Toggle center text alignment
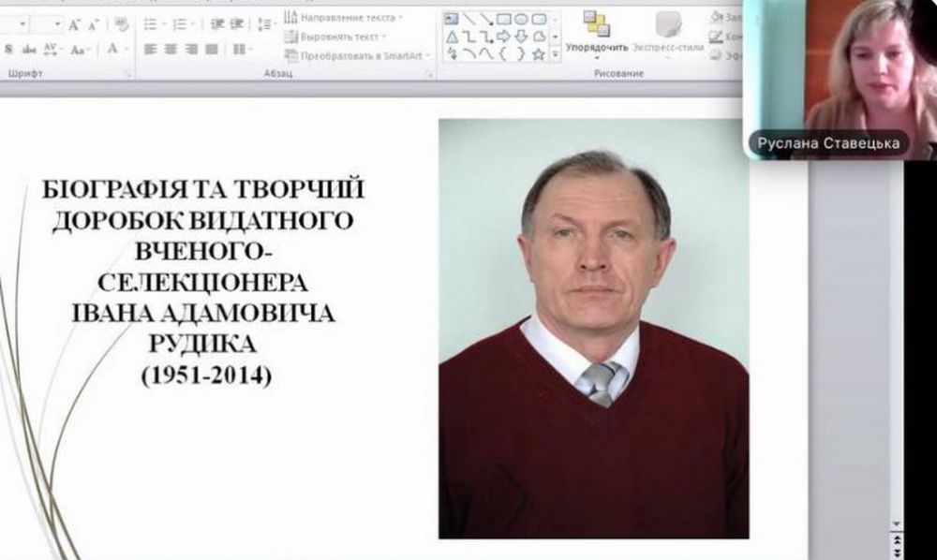937x560 pixels. pos(171,49)
